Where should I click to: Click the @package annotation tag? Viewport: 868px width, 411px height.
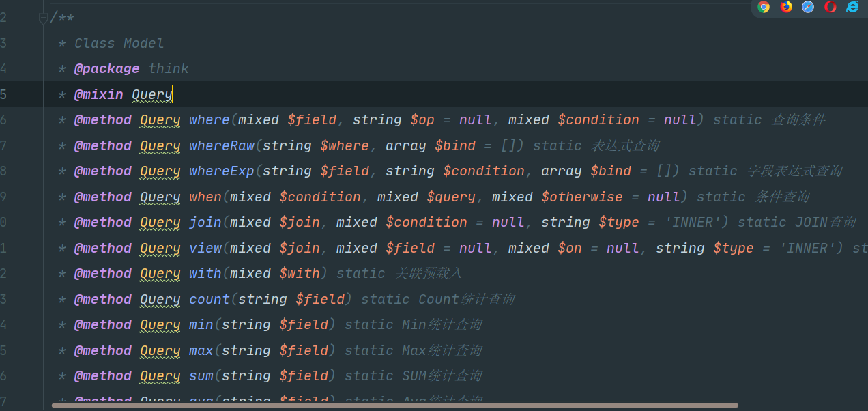pyautogui.click(x=106, y=69)
